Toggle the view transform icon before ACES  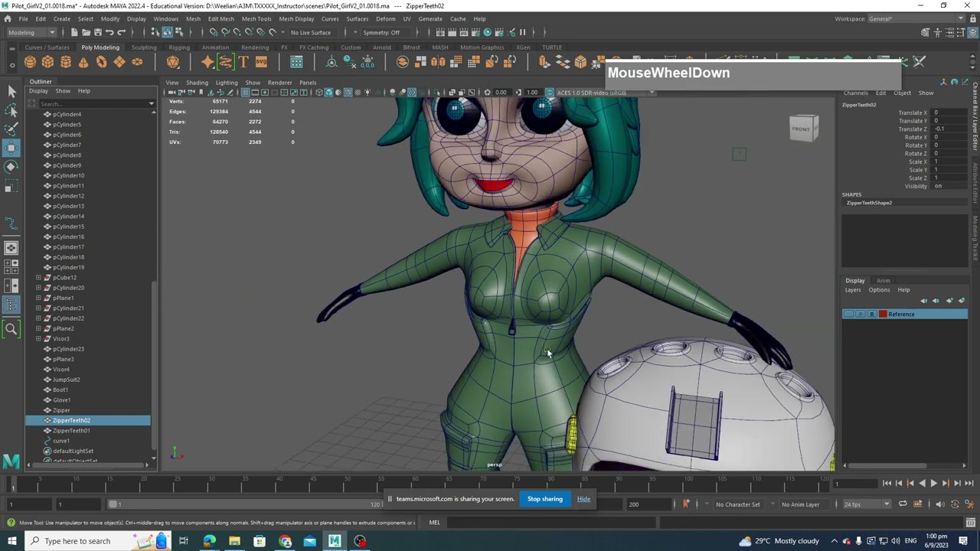(550, 93)
